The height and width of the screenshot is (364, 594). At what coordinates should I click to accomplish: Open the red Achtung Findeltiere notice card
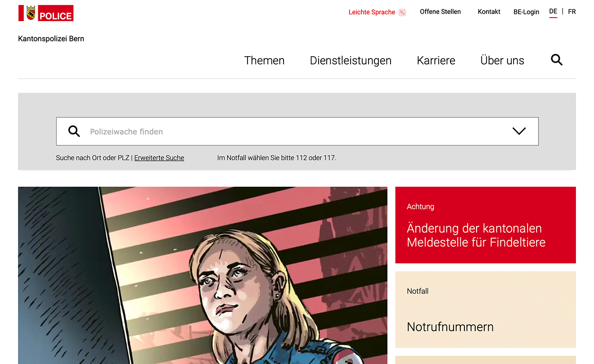(x=486, y=225)
